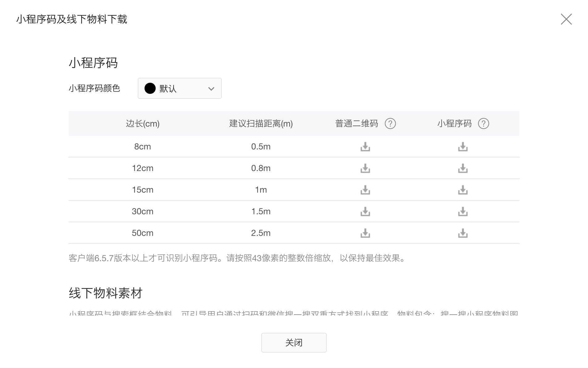Viewport: 588px width, 368px height.
Task: Click the 8cm cell
Action: coord(143,147)
